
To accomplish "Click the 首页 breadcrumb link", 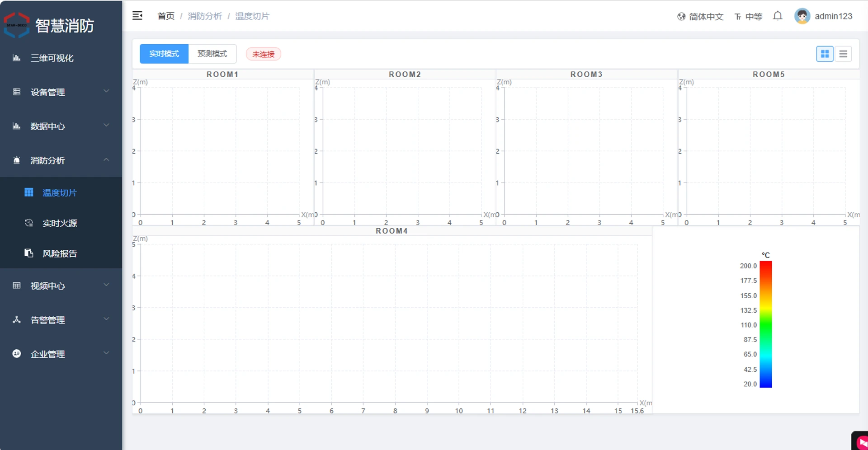I will click(x=166, y=16).
